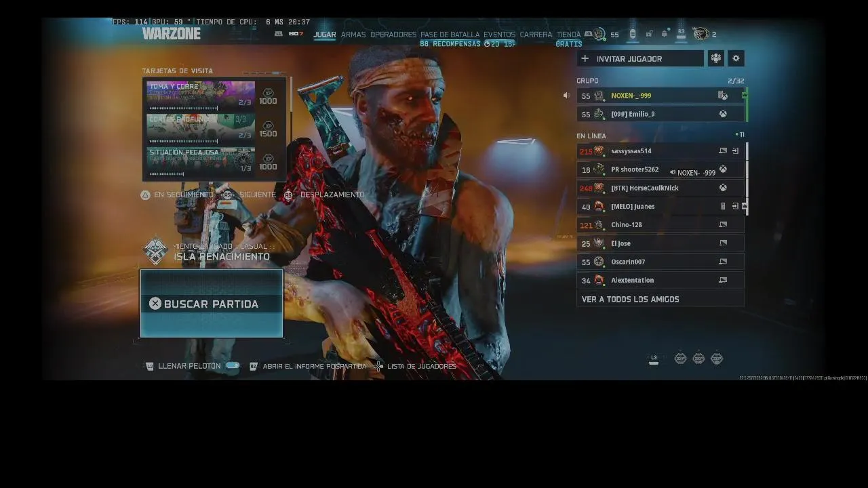The image size is (868, 488).
Task: Click Xbox icon on PR shooter5262 row
Action: pyautogui.click(x=723, y=169)
